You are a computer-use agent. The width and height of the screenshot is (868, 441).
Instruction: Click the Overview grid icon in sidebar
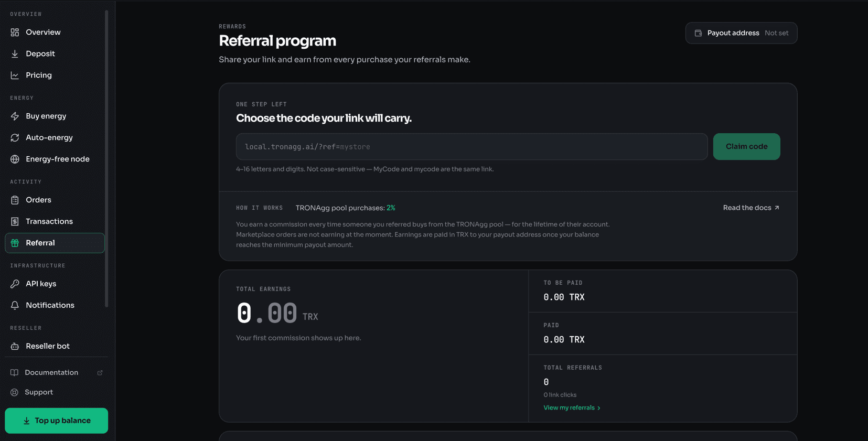[15, 33]
